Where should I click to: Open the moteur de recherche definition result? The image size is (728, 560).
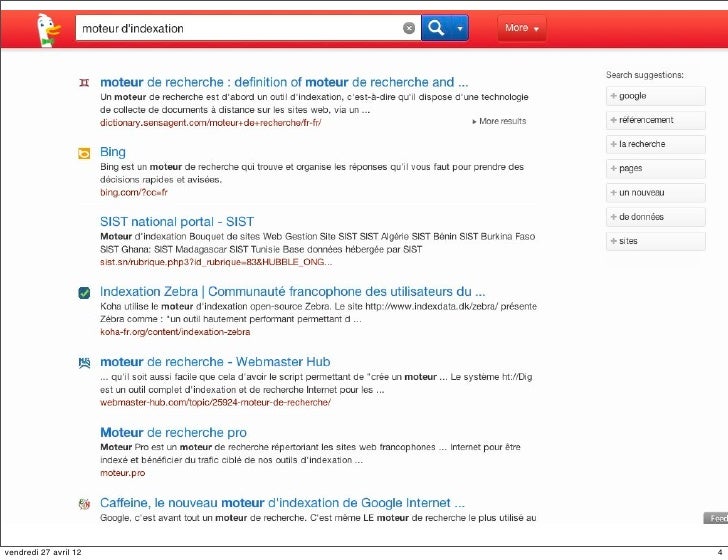click(284, 82)
